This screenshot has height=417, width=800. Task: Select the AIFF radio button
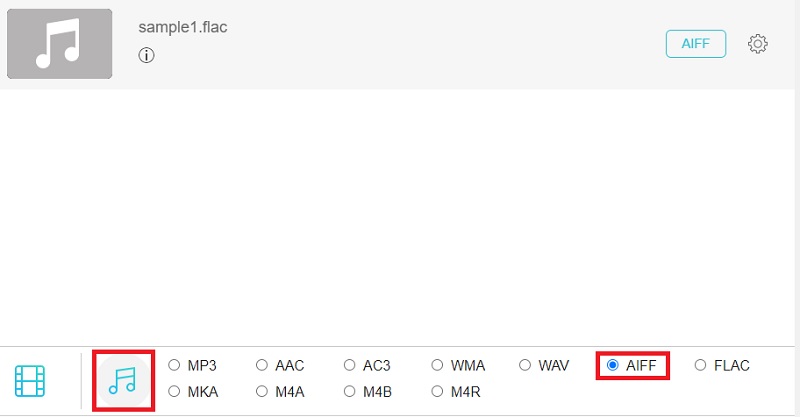pos(613,365)
